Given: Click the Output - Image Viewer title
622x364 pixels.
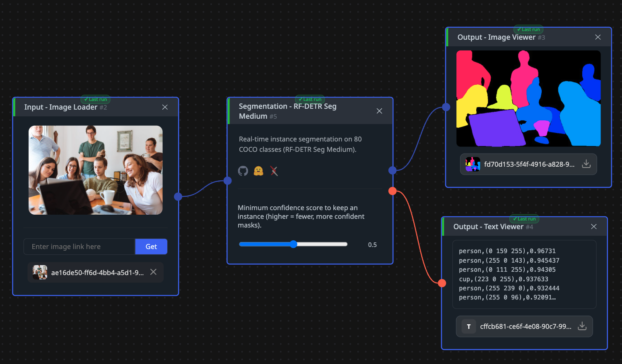Looking at the screenshot, I should pyautogui.click(x=497, y=37).
